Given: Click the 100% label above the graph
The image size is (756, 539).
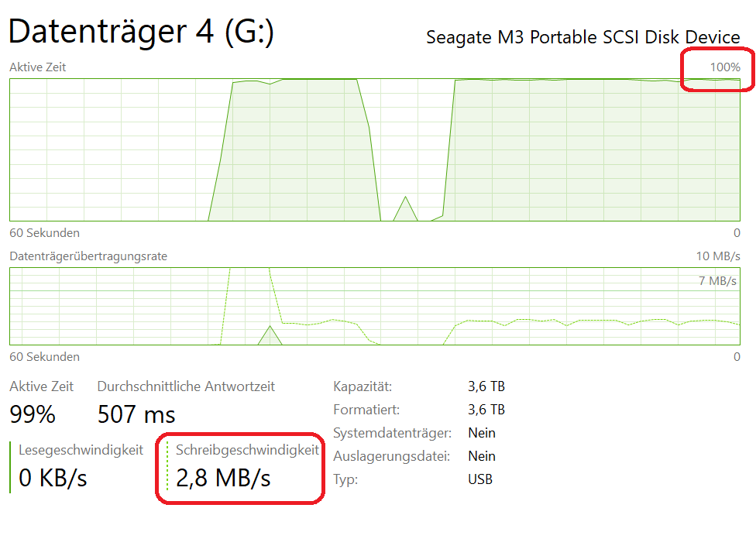Looking at the screenshot, I should point(725,67).
